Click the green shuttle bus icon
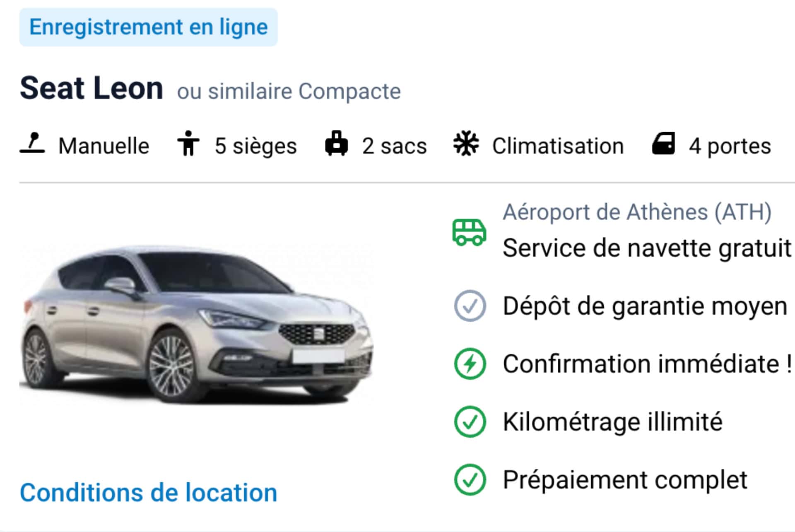Screen dimensions: 795x532 (469, 232)
